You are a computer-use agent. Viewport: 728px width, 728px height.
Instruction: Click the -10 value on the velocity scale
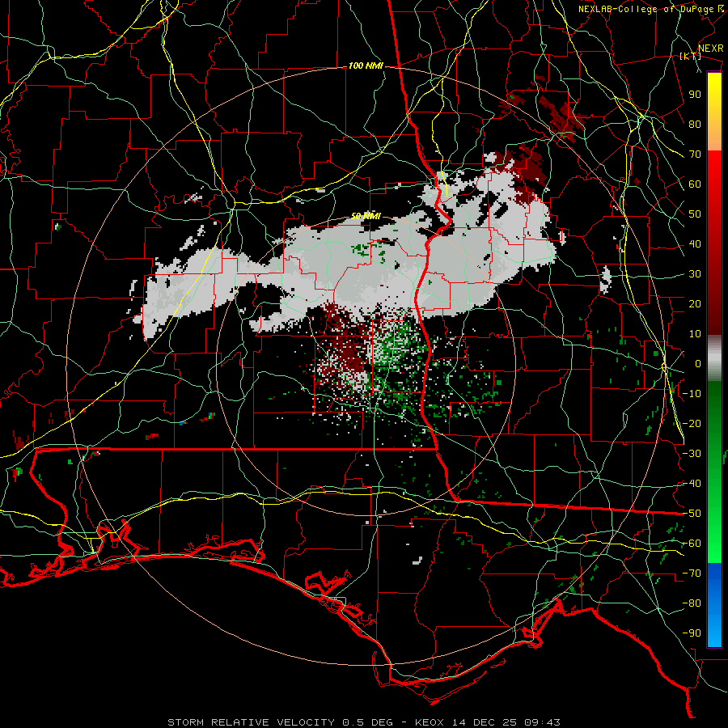692,394
